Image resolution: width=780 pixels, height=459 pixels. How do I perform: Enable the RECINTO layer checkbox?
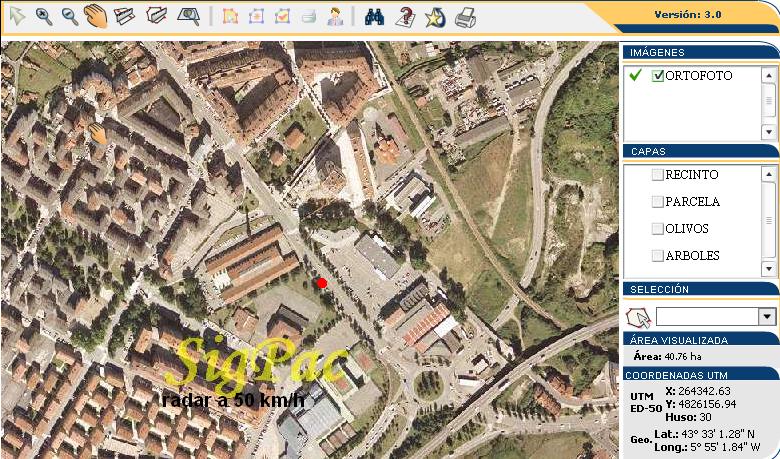point(657,175)
